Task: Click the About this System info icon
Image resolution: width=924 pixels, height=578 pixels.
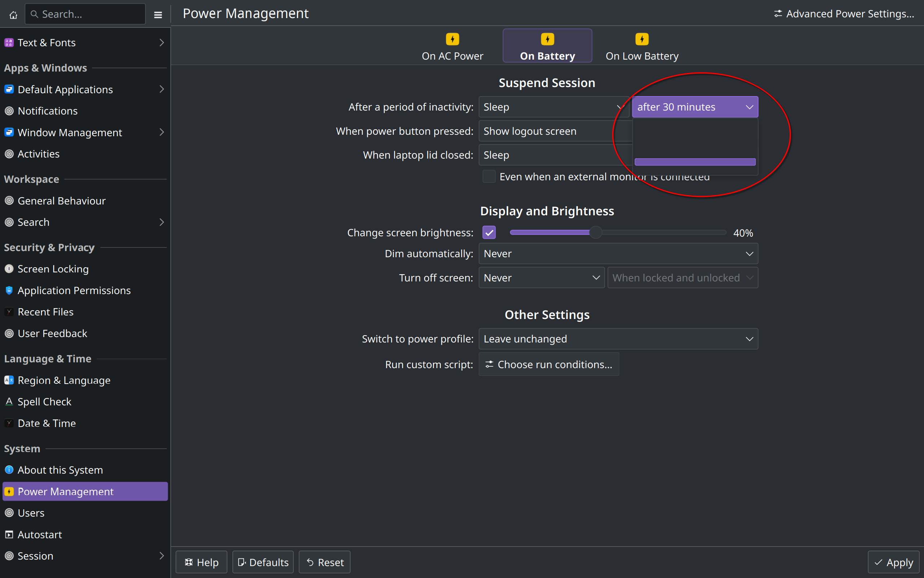Action: [x=9, y=469]
